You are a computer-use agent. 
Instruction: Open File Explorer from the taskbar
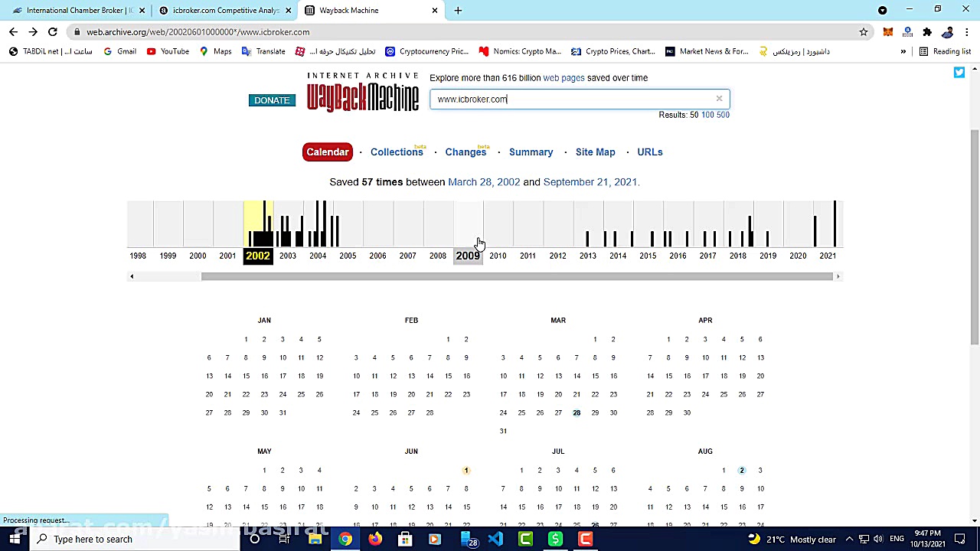coord(315,539)
